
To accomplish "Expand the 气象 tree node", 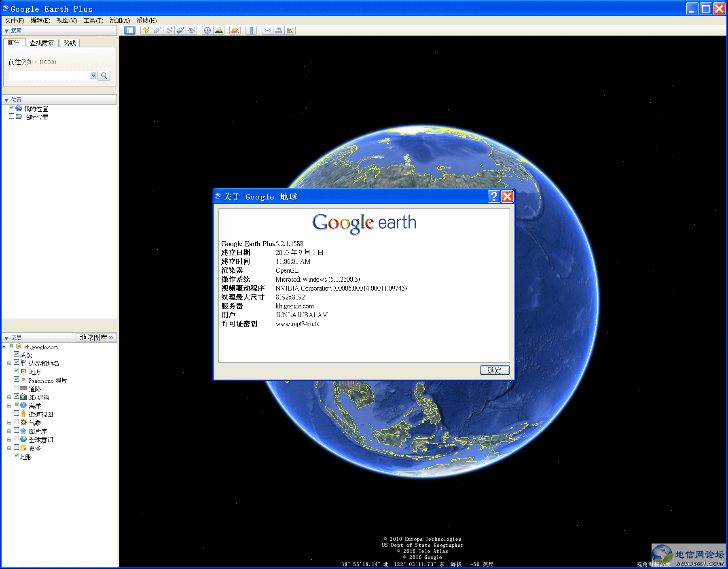I will [x=9, y=423].
